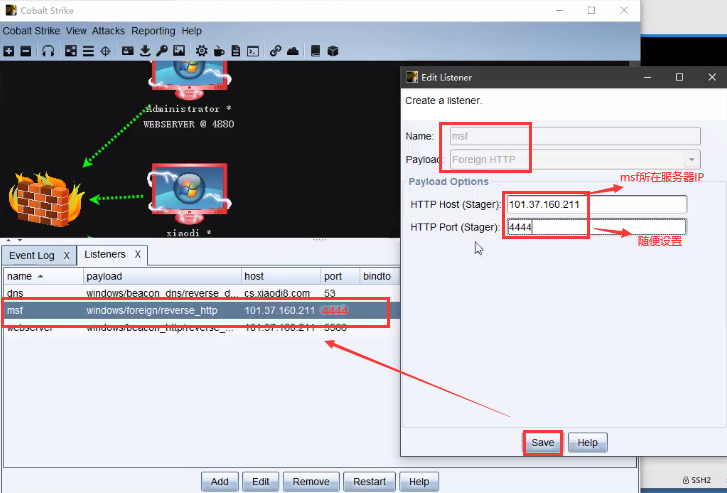The image size is (727, 493).
Task: Click the minus disconnect toolbar icon
Action: 25,51
